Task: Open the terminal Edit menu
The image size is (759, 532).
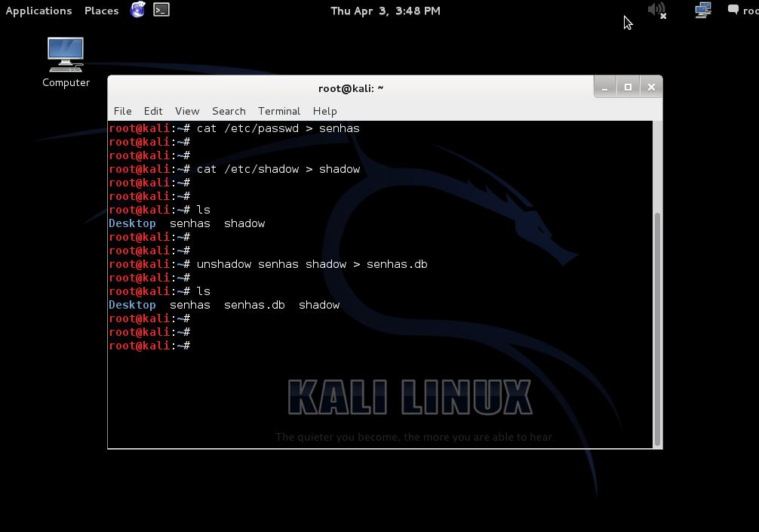Action: [x=153, y=112]
